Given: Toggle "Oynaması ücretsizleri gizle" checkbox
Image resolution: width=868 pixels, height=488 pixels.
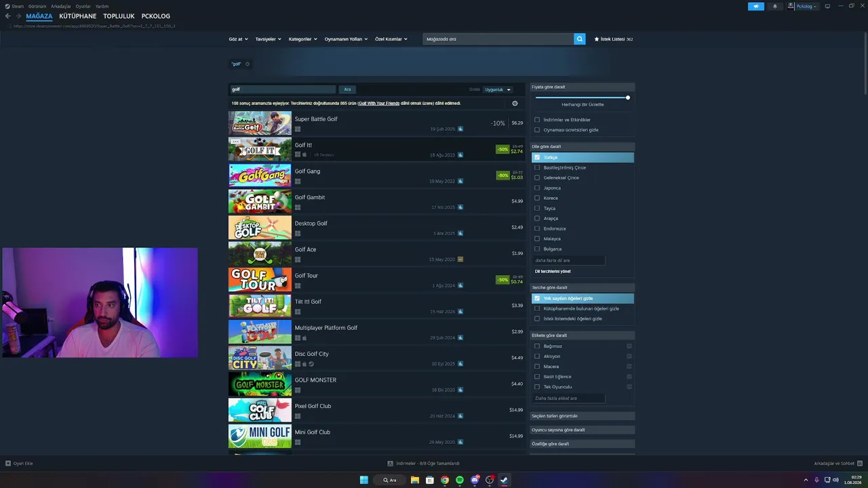Looking at the screenshot, I should pos(537,130).
